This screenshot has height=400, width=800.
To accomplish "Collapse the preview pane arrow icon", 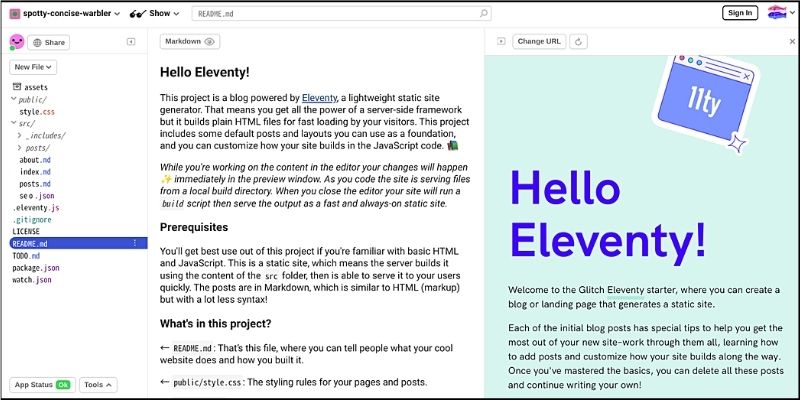I will coord(501,42).
